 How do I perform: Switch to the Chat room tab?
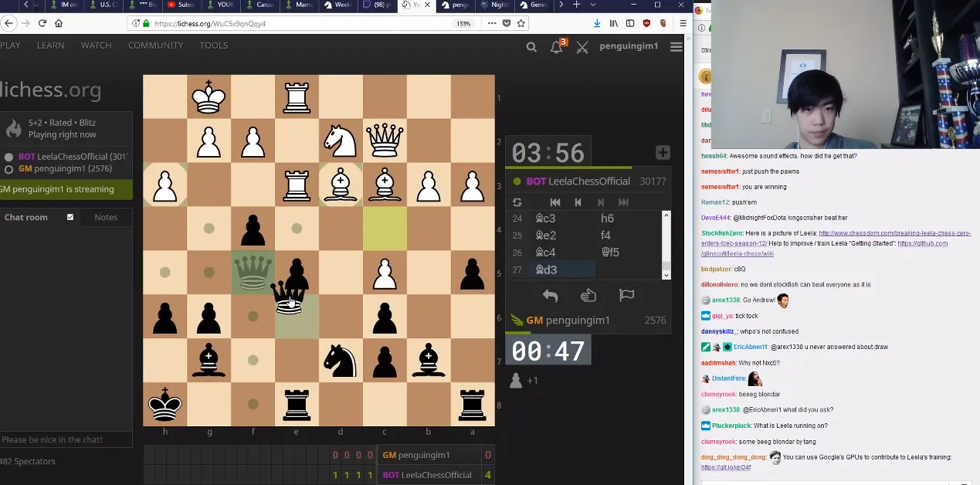coord(26,218)
